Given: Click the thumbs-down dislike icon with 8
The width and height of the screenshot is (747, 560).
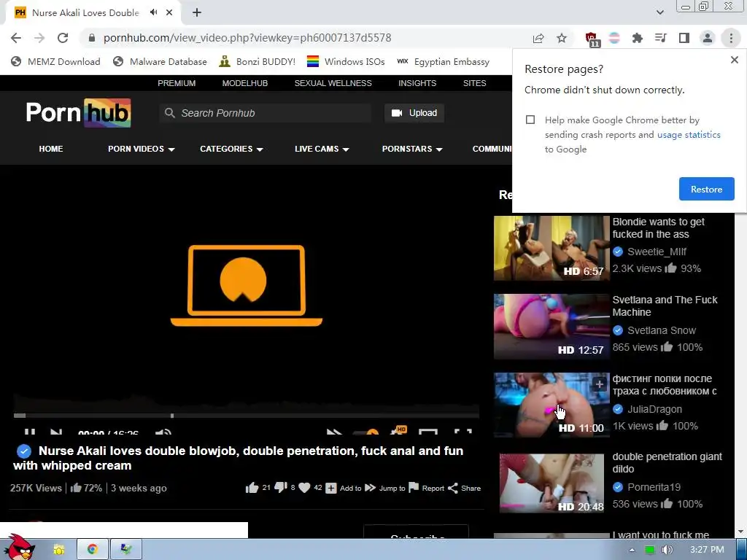Looking at the screenshot, I should click(x=281, y=488).
